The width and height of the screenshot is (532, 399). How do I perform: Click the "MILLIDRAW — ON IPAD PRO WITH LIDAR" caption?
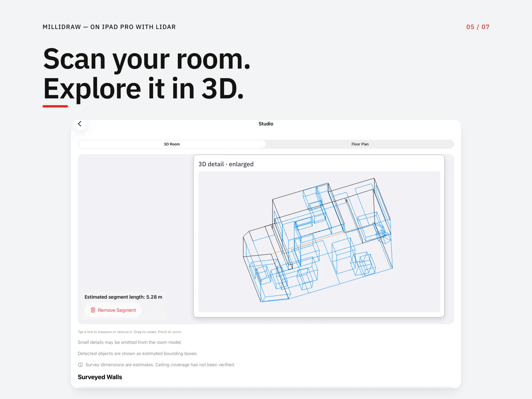pos(109,27)
